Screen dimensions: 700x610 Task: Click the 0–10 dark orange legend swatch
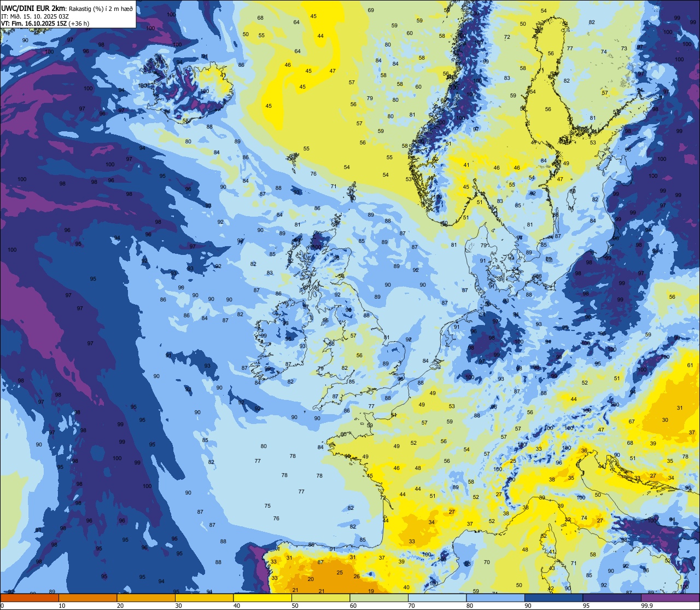point(30,597)
